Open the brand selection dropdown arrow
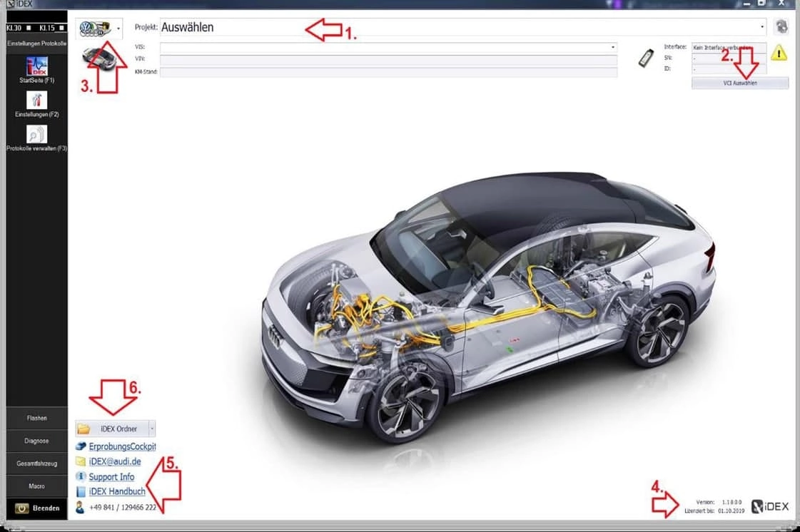The width and height of the screenshot is (800, 532). pyautogui.click(x=118, y=29)
